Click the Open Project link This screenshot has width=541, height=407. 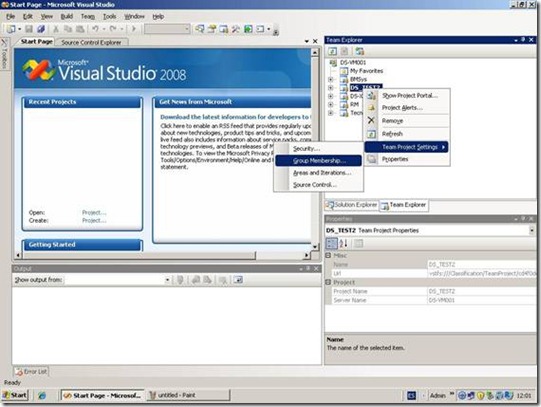[94, 212]
